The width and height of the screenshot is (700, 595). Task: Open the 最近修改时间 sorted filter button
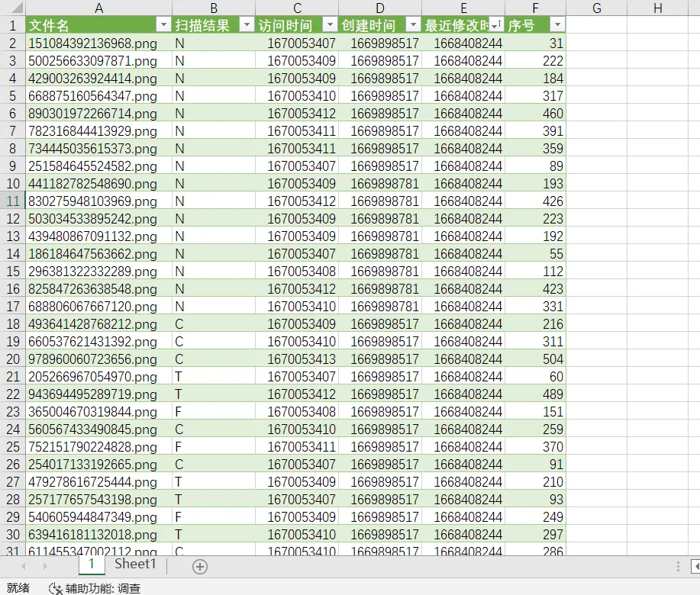point(496,25)
